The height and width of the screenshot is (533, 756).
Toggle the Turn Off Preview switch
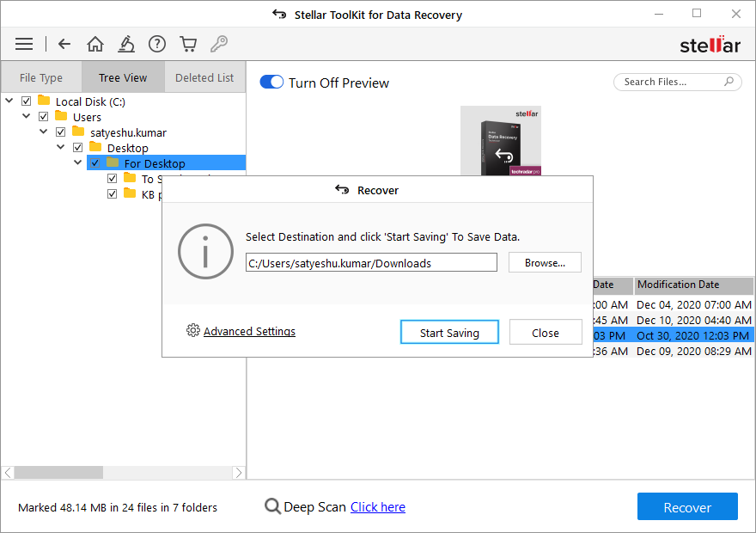pyautogui.click(x=271, y=83)
